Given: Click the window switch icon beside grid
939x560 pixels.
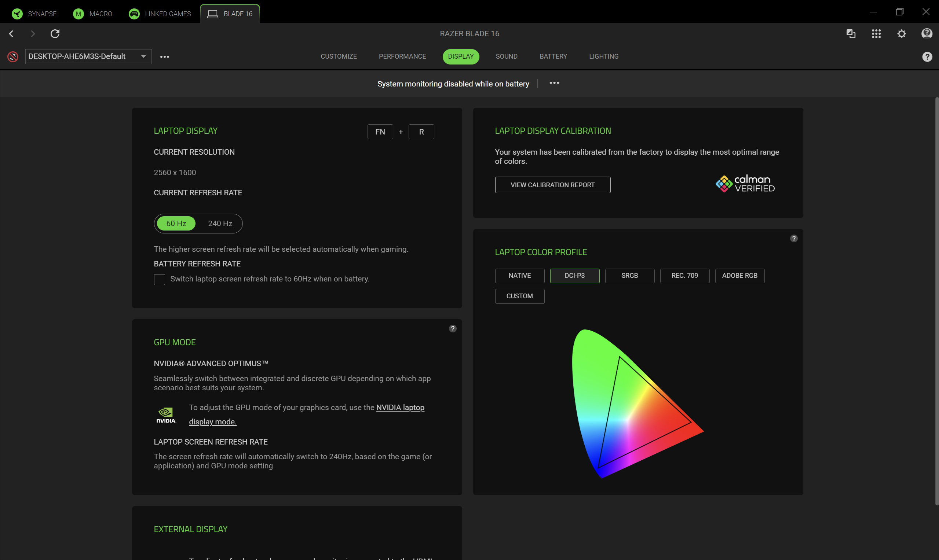Looking at the screenshot, I should 851,34.
